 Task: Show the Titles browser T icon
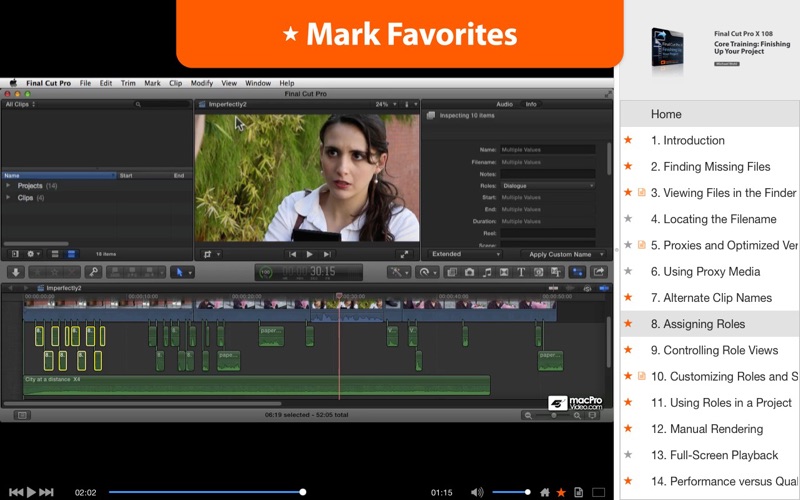pos(521,272)
